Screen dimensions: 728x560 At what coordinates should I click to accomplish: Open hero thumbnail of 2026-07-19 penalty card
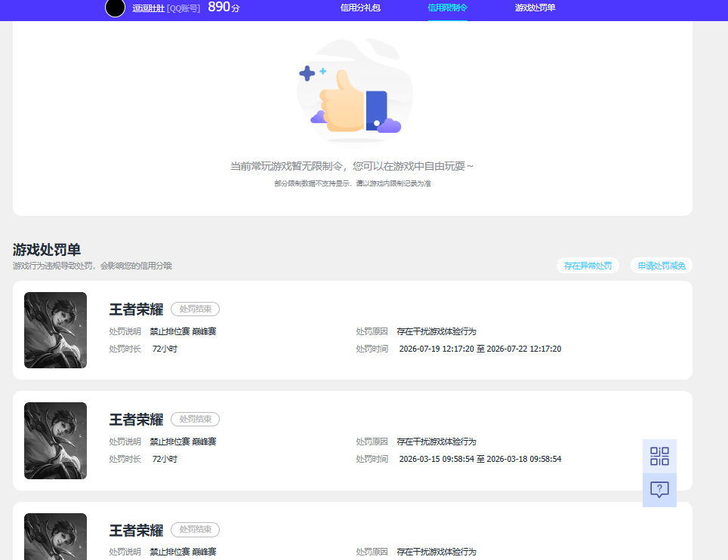coord(55,331)
